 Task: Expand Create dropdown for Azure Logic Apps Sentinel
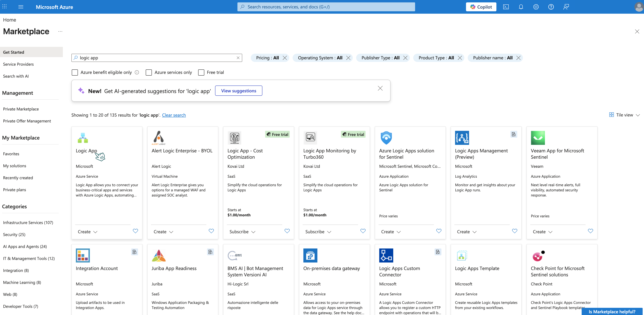click(x=391, y=232)
